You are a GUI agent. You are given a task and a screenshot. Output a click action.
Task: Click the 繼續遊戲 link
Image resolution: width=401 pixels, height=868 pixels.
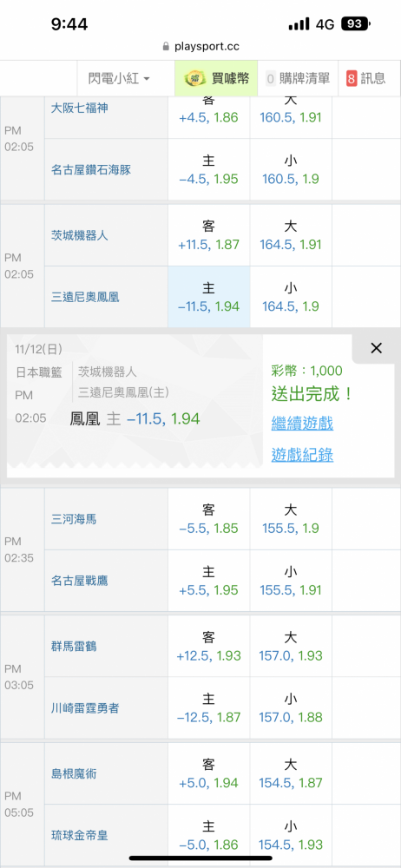pyautogui.click(x=302, y=424)
